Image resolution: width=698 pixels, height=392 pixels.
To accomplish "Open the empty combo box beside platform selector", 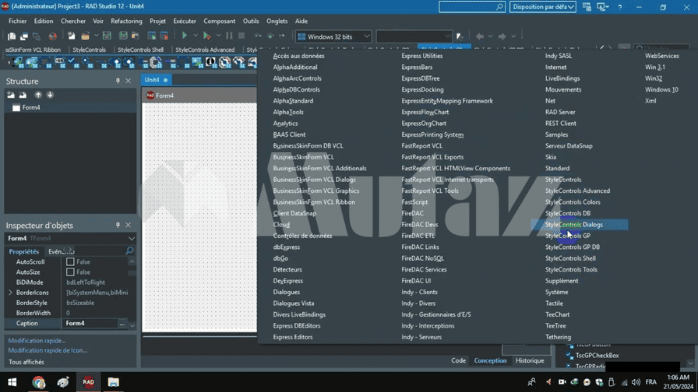I will click(414, 36).
